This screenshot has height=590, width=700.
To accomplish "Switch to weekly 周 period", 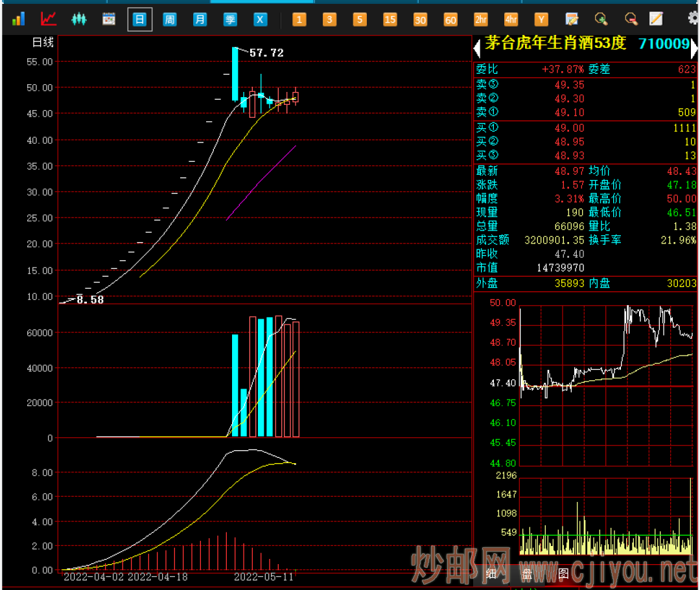I will point(169,19).
